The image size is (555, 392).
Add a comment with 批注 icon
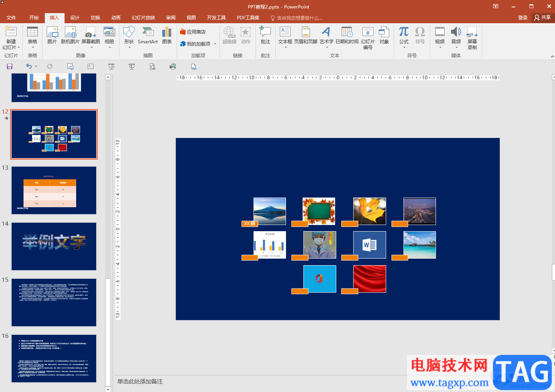click(x=266, y=35)
